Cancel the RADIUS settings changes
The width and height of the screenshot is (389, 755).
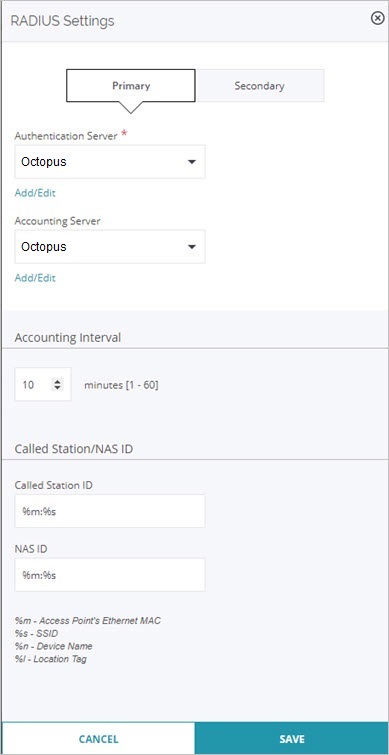[x=98, y=738]
